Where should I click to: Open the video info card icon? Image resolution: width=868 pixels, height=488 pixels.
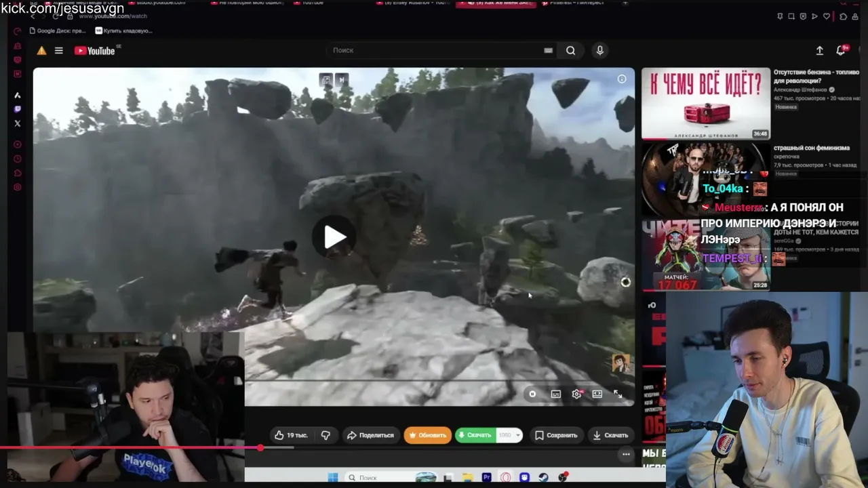tap(622, 79)
